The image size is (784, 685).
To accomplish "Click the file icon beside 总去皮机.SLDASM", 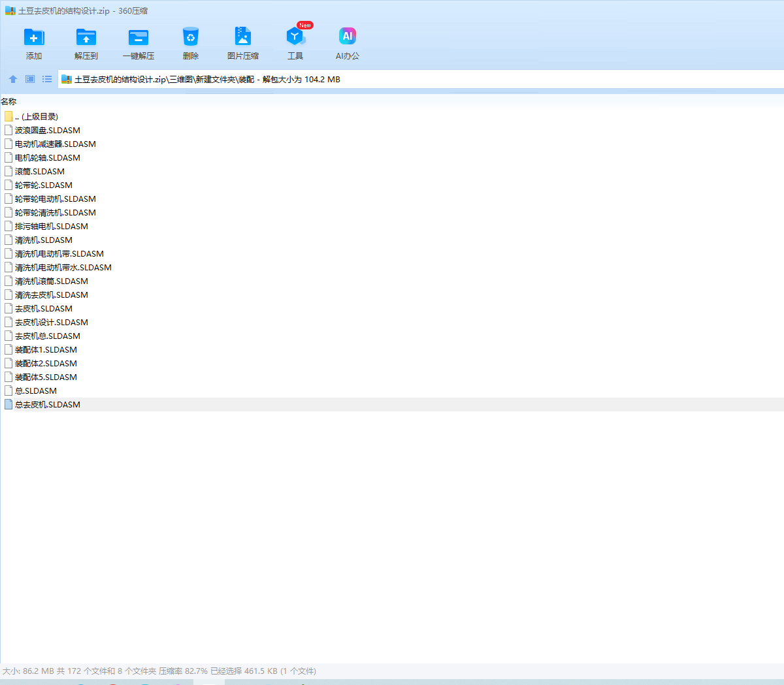I will click(8, 404).
